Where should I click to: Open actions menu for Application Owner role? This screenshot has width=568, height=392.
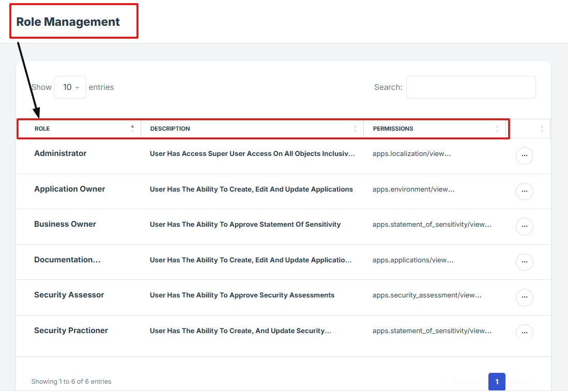[x=524, y=191]
